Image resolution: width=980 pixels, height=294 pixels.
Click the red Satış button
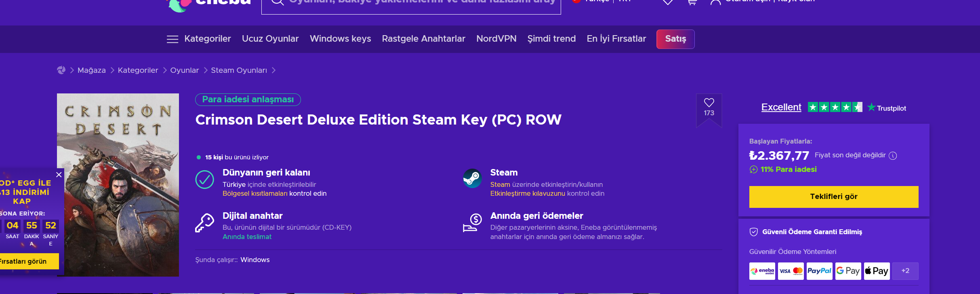click(x=675, y=39)
